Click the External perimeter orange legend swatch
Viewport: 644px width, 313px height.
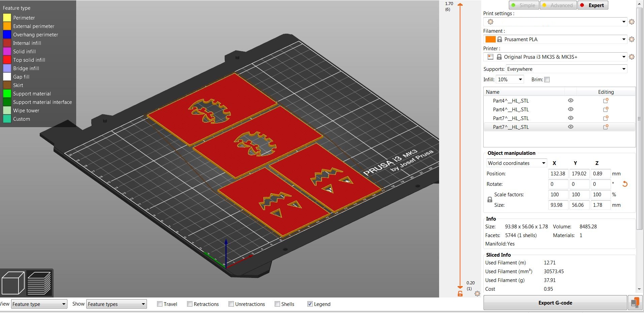[x=7, y=26]
